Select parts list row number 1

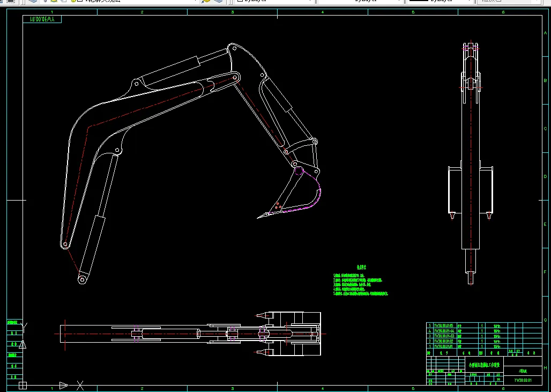pos(484,346)
